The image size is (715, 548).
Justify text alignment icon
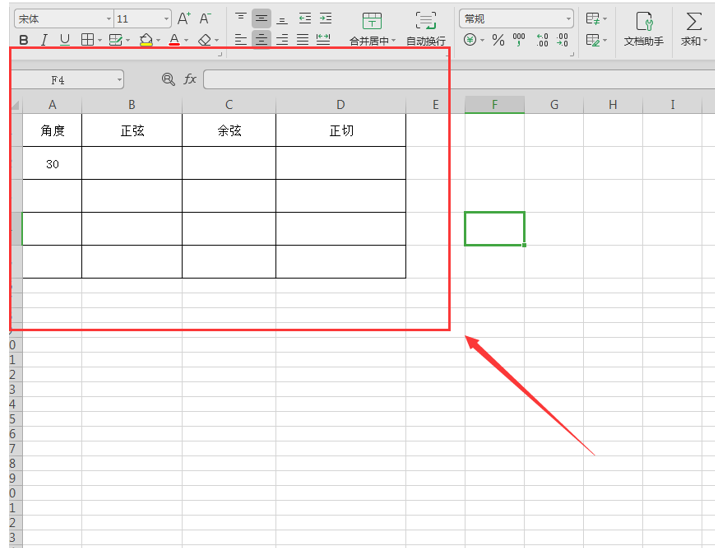tap(303, 40)
